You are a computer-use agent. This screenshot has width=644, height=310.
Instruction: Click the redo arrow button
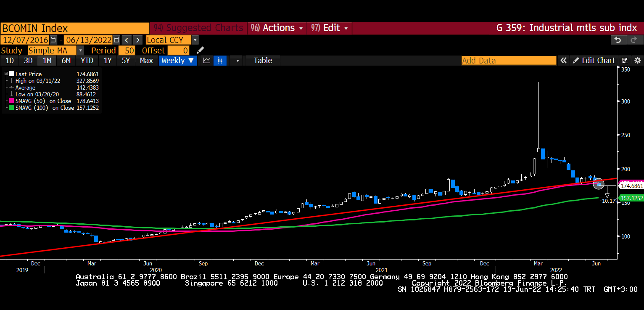(634, 40)
